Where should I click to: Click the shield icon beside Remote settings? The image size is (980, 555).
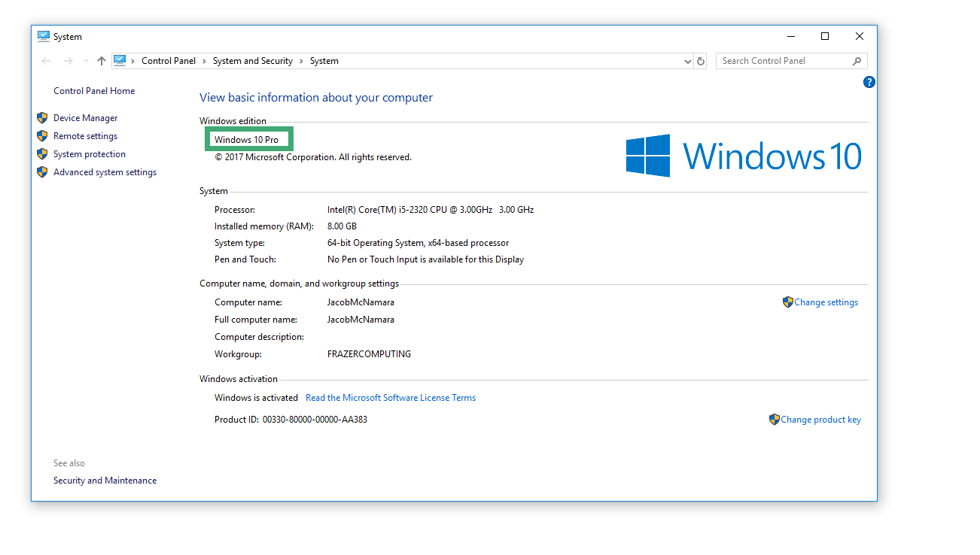[x=42, y=136]
